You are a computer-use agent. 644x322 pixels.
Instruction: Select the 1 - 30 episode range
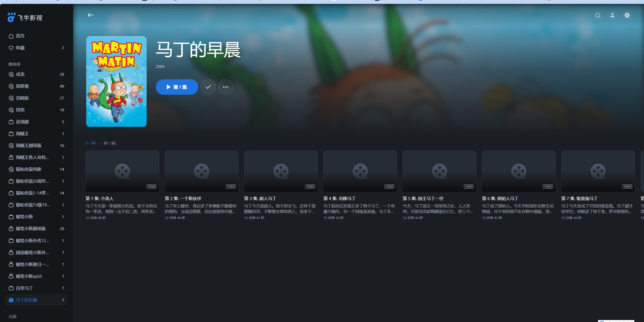[90, 143]
